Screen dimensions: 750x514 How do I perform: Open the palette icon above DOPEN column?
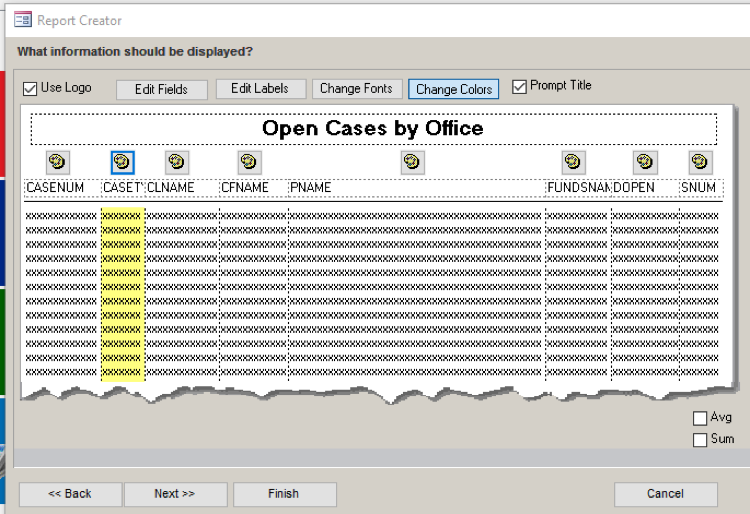(x=645, y=162)
